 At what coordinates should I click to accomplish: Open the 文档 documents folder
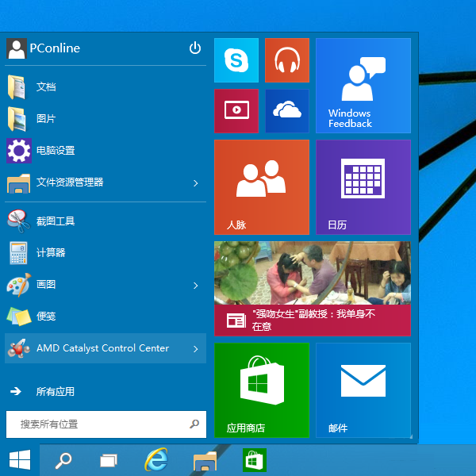pyautogui.click(x=106, y=86)
